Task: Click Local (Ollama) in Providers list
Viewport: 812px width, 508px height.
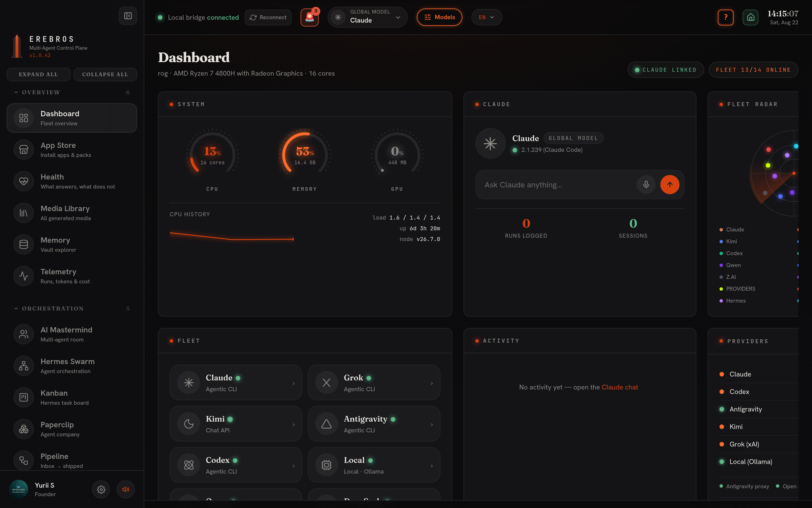Action: point(751,461)
